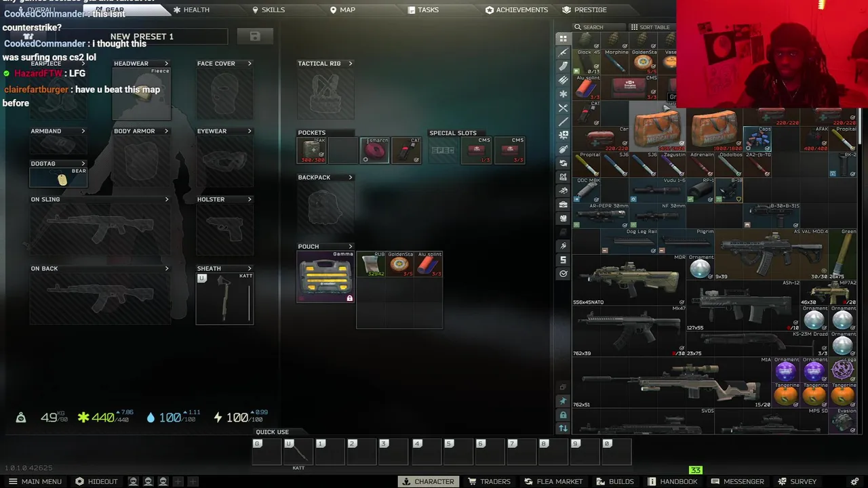The width and height of the screenshot is (868, 488).
Task: Expand the BACKPACK slot arrow
Action: (x=350, y=178)
